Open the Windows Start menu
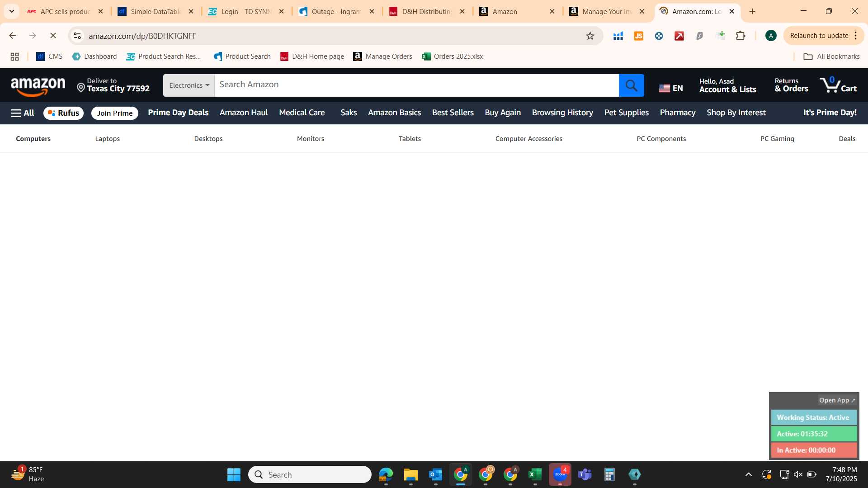The height and width of the screenshot is (488, 868). [x=234, y=474]
